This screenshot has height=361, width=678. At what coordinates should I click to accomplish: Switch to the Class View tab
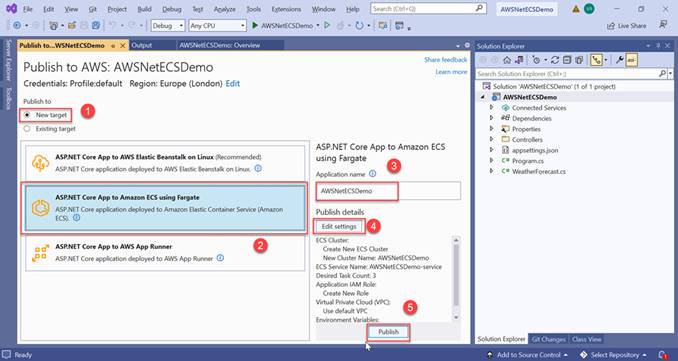coord(586,339)
